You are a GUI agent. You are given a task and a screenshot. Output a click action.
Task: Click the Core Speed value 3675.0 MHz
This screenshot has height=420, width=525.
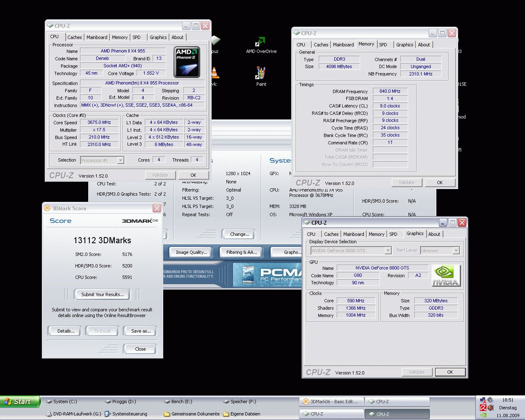tap(99, 122)
